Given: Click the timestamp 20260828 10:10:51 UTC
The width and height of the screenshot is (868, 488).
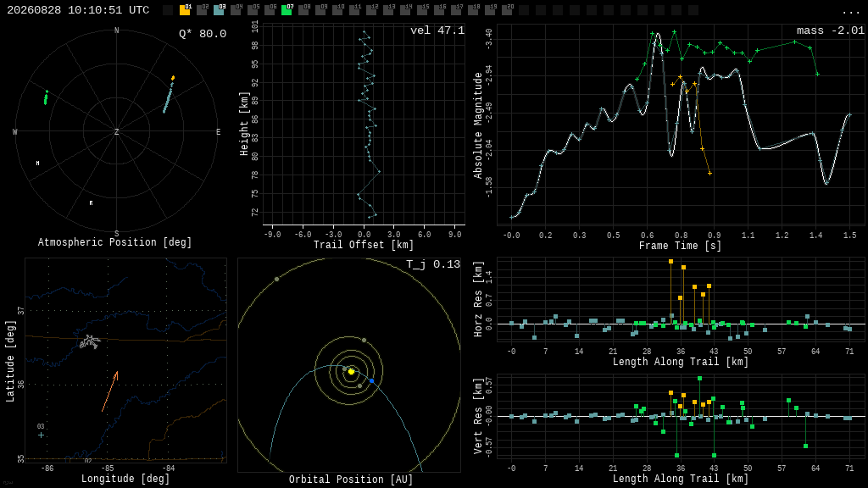Looking at the screenshot, I should click(78, 10).
